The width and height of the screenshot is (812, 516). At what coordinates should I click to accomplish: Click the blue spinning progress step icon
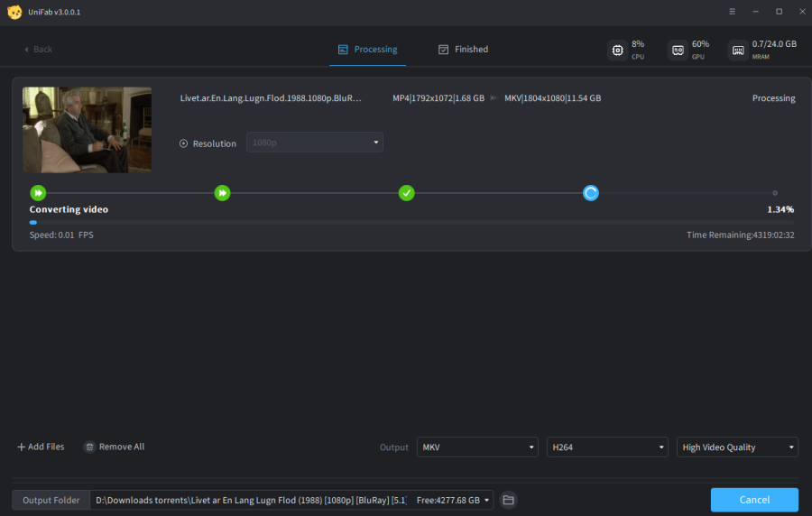click(591, 193)
